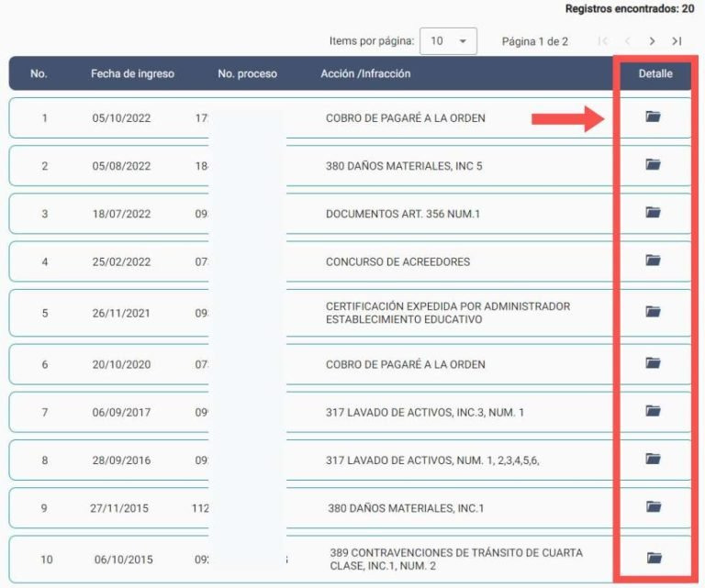Click the No. column header
705x588 pixels.
point(39,73)
